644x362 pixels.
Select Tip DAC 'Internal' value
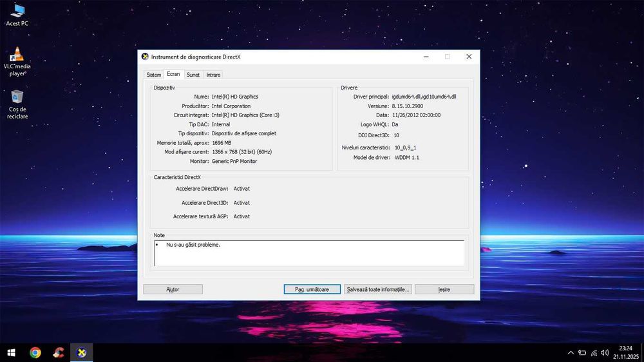(x=221, y=124)
